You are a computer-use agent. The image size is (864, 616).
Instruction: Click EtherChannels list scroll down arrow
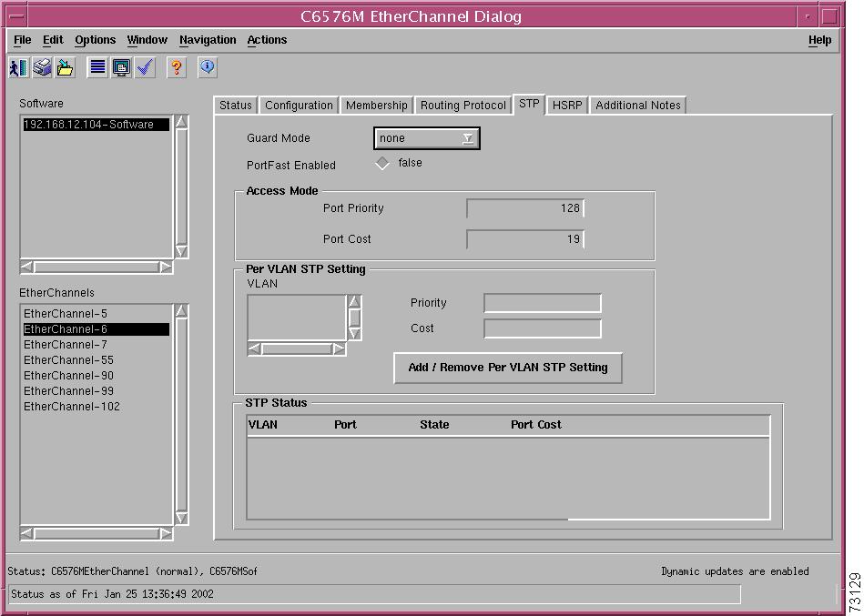coord(181,518)
